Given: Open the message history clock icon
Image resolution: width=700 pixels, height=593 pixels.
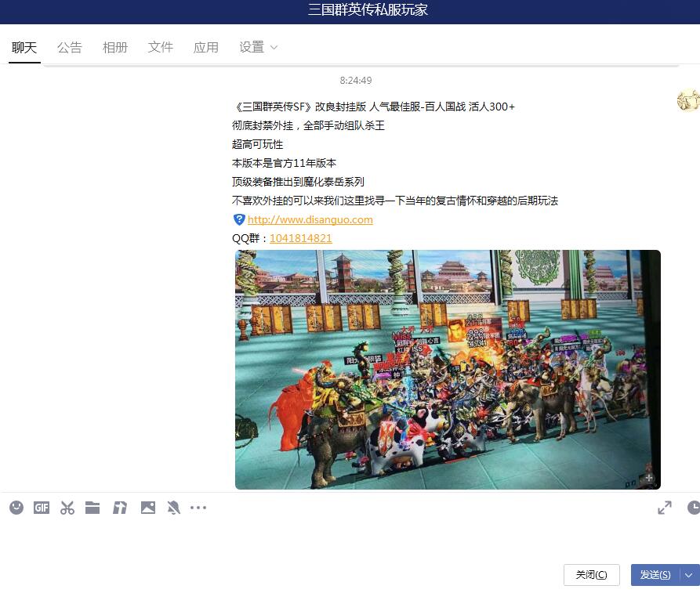Looking at the screenshot, I should tap(693, 508).
